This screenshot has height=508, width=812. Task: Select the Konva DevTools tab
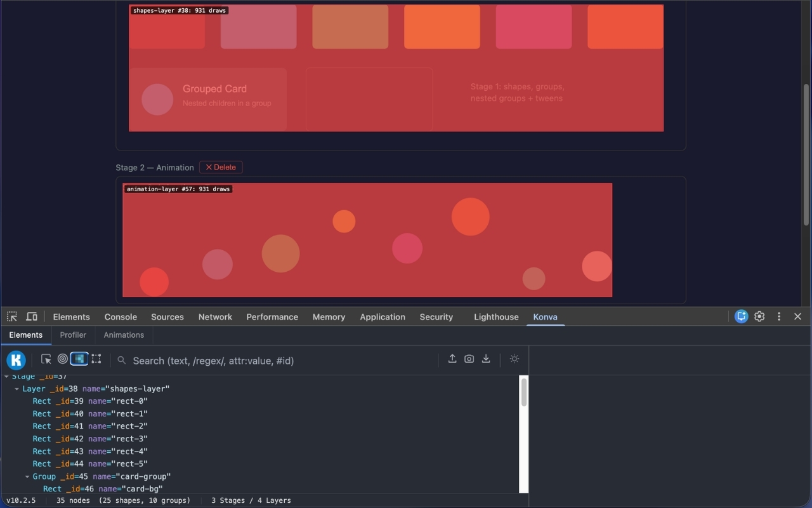(545, 317)
